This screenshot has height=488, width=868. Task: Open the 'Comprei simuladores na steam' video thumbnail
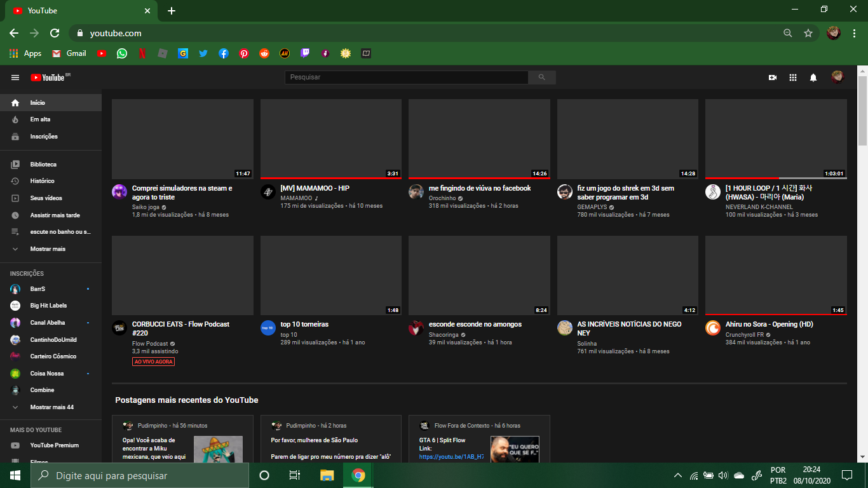click(x=182, y=139)
